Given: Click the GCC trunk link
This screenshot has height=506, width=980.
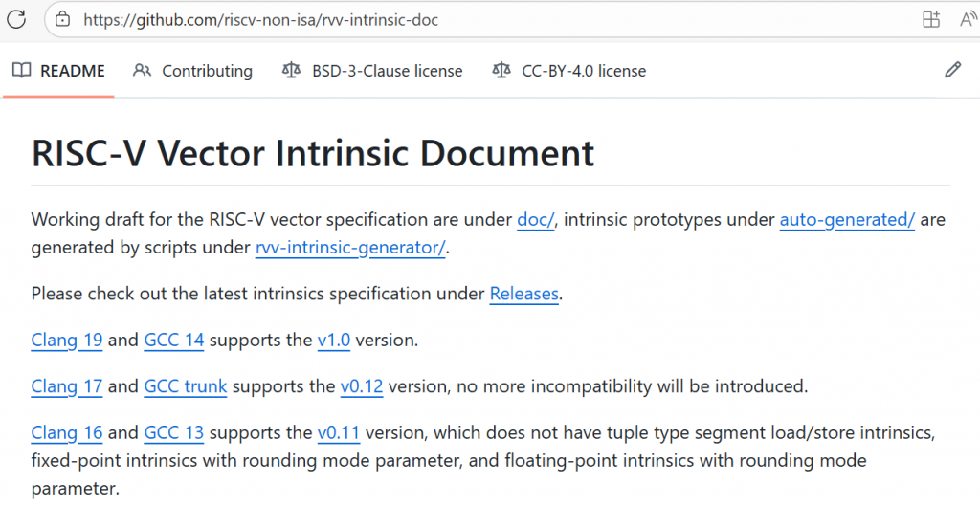Looking at the screenshot, I should point(185,386).
